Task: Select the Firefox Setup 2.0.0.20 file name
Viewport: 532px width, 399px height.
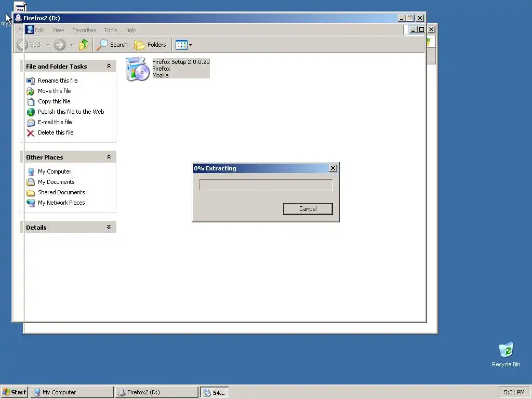Action: [181, 62]
